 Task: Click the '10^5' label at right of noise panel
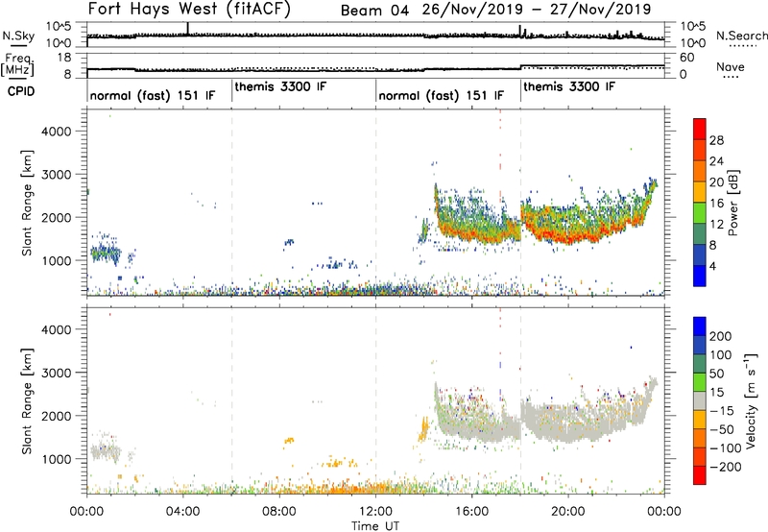[x=692, y=26]
